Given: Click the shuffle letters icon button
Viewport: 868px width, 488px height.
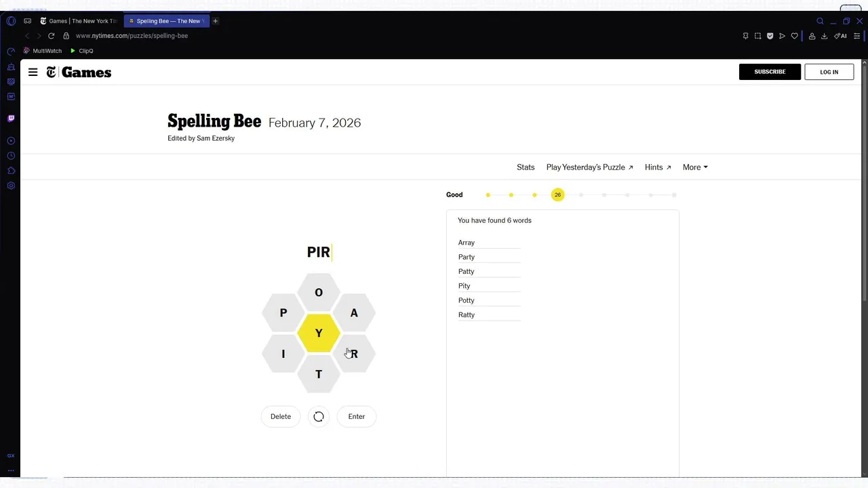Looking at the screenshot, I should [x=319, y=416].
